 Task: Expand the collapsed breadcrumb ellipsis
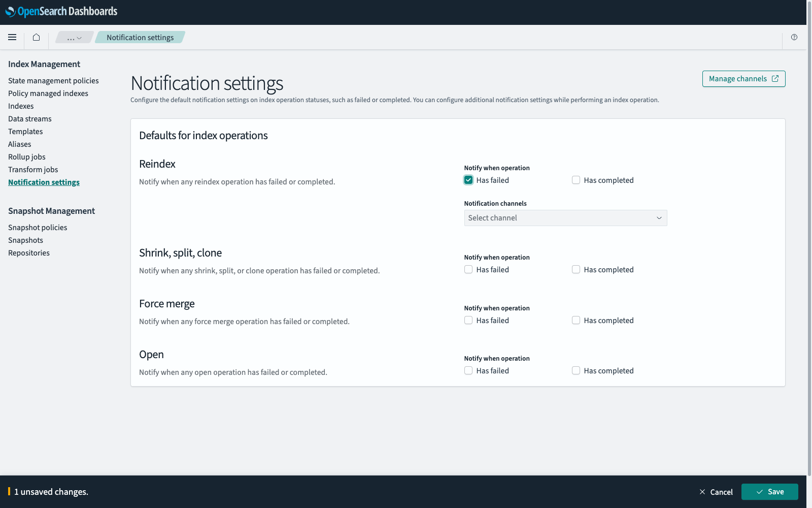tap(75, 37)
